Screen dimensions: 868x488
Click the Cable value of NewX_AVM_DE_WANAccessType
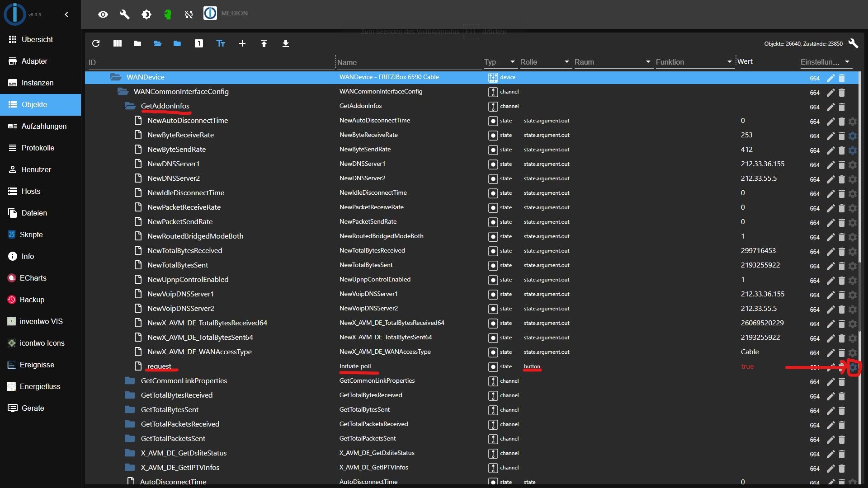(750, 352)
